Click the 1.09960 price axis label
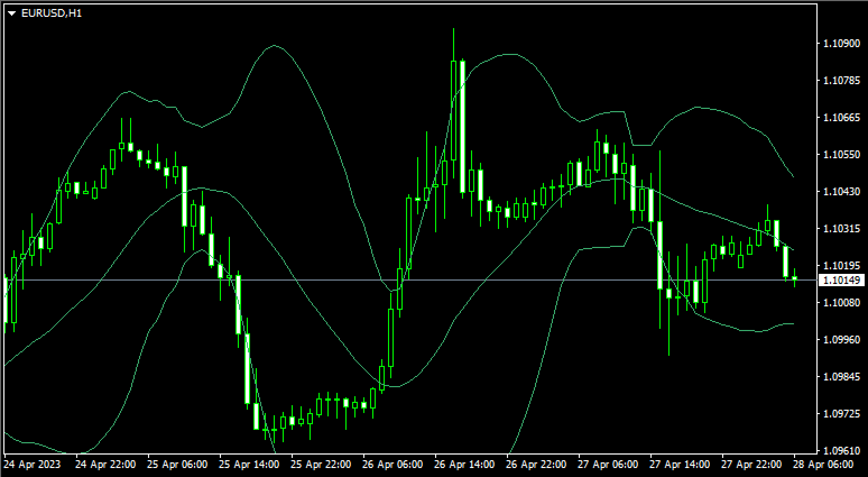The width and height of the screenshot is (868, 477). [842, 340]
